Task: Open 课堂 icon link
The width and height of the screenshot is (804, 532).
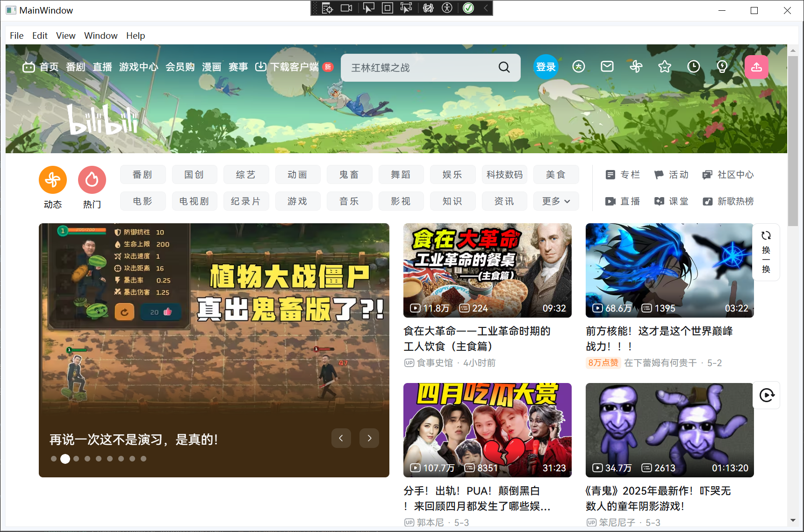Action: pos(659,201)
